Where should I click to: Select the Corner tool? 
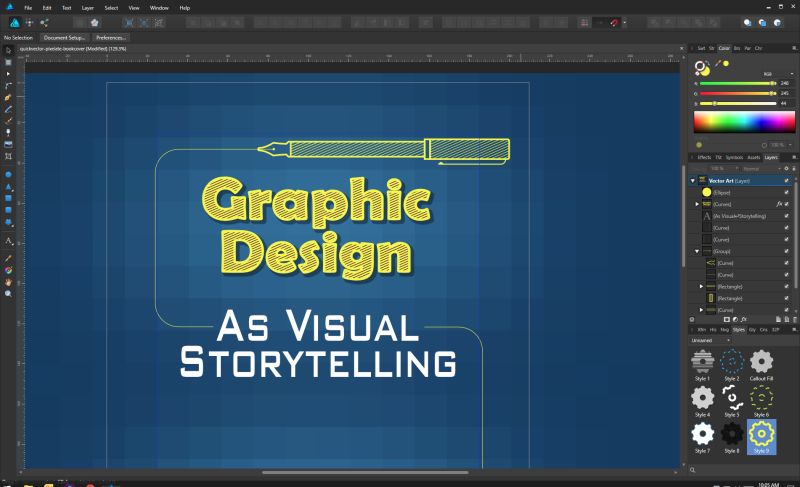tap(8, 86)
